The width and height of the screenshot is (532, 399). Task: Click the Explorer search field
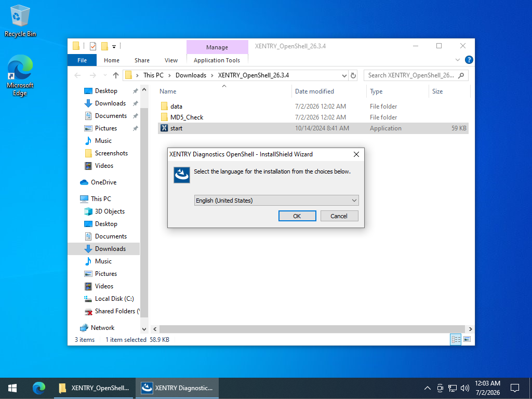[416, 75]
